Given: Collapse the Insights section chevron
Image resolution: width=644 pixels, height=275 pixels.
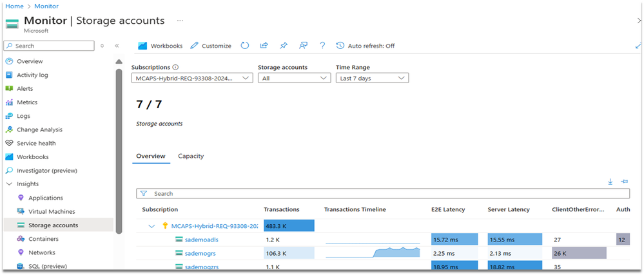Looking at the screenshot, I should click(9, 184).
